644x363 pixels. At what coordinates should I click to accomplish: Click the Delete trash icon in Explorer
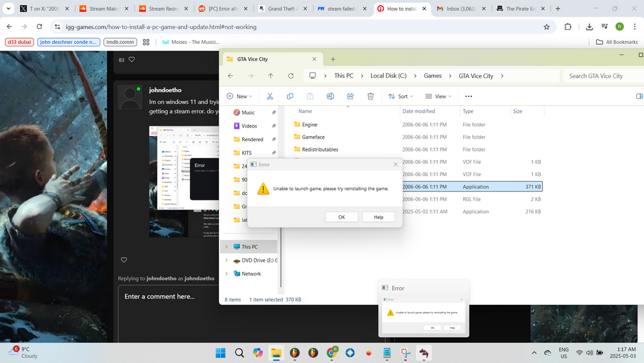tap(370, 96)
